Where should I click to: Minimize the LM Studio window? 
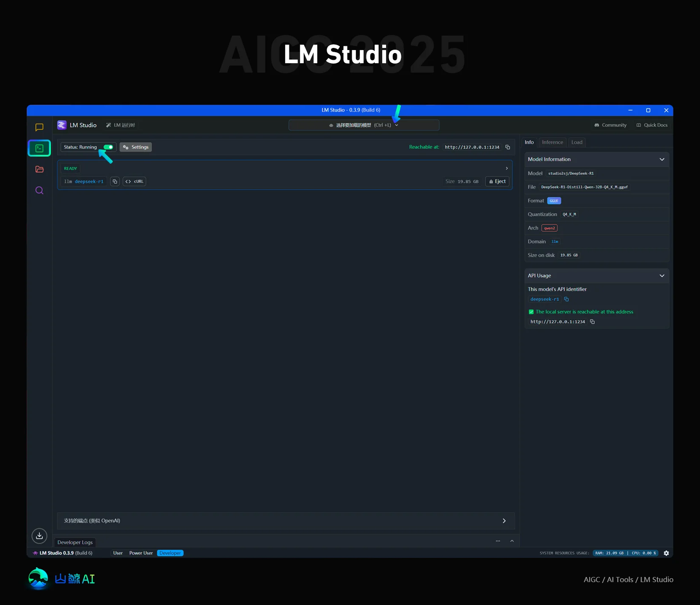pos(630,110)
